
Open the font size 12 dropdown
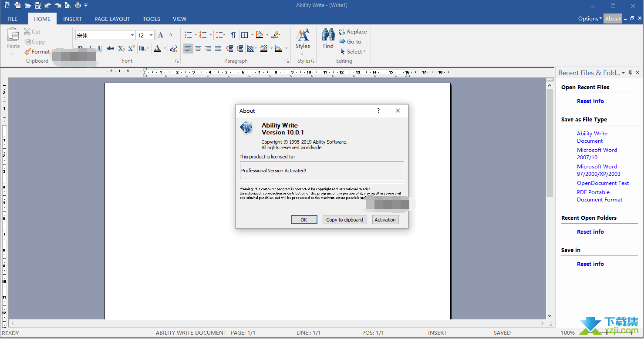pyautogui.click(x=151, y=35)
